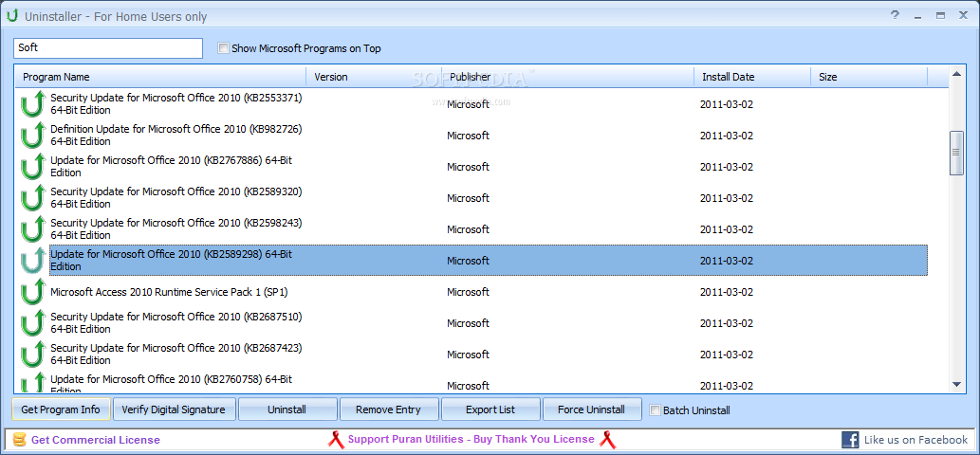Click icon next to Update KB2760758
Viewport: 980px width, 455px height.
33,382
